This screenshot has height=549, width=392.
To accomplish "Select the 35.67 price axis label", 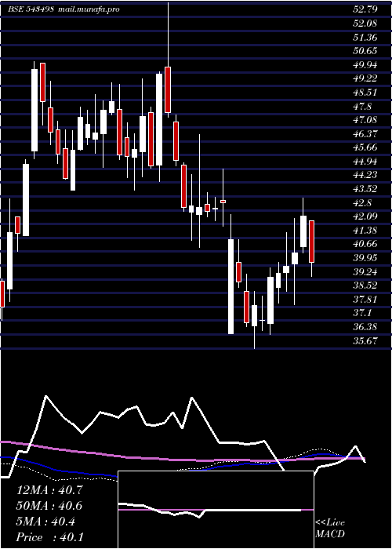I will 365,340.
